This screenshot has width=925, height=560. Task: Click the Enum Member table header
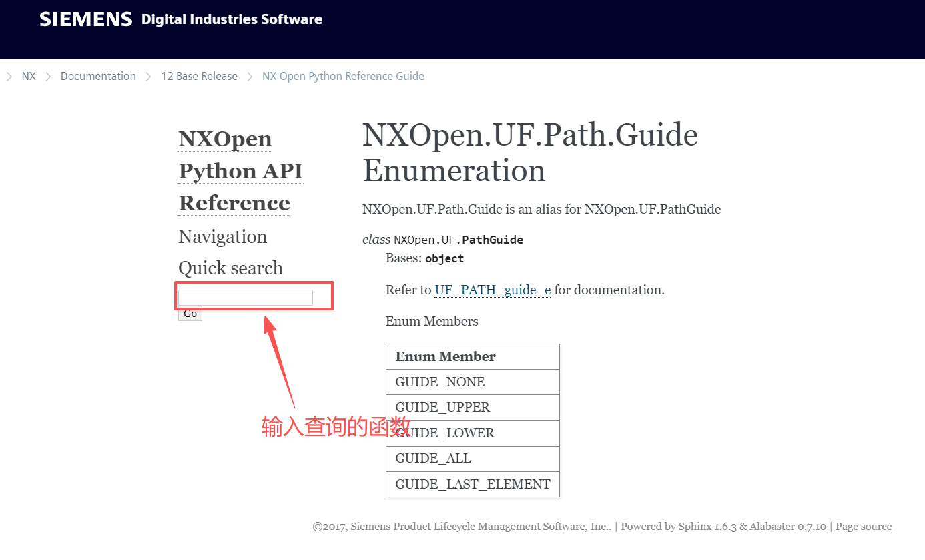(x=445, y=356)
